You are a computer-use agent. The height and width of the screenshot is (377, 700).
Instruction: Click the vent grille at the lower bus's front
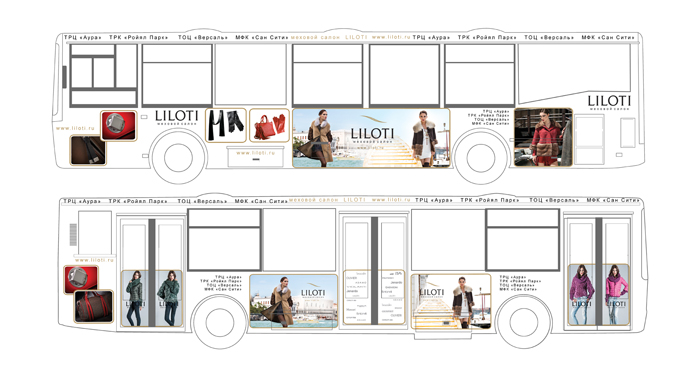pyautogui.click(x=73, y=235)
